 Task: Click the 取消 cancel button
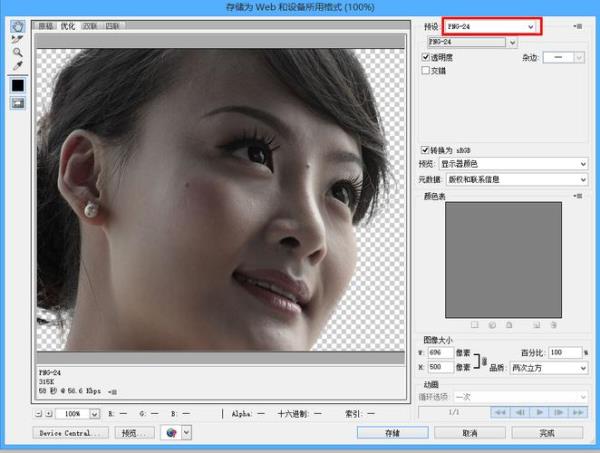(469, 433)
